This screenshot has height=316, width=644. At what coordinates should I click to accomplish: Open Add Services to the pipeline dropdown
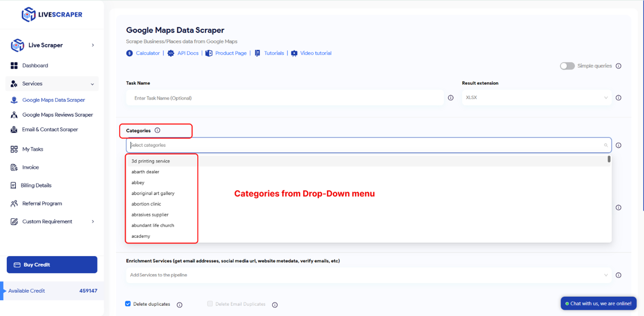369,275
